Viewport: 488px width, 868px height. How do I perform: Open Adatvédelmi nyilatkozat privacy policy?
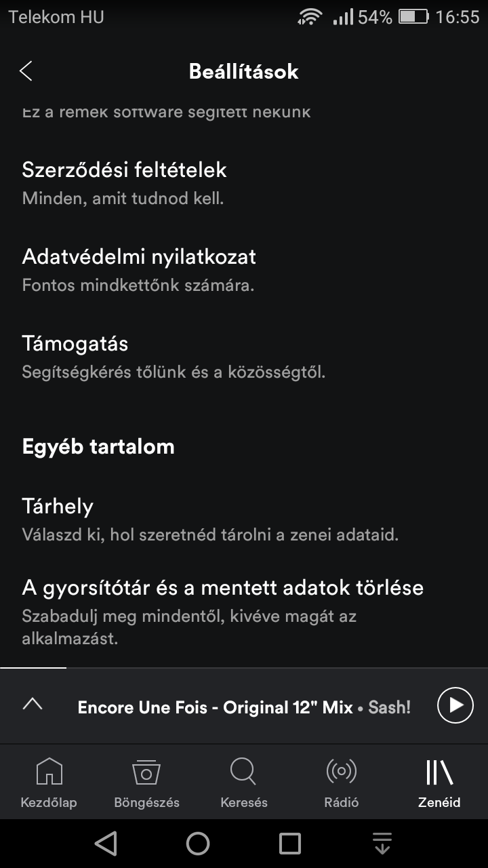[x=139, y=269]
